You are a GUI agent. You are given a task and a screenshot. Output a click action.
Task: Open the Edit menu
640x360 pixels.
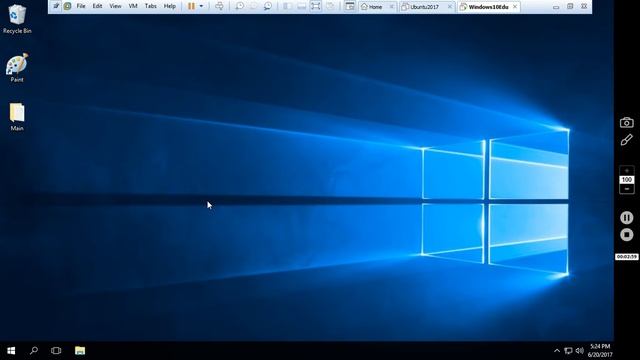pyautogui.click(x=97, y=6)
